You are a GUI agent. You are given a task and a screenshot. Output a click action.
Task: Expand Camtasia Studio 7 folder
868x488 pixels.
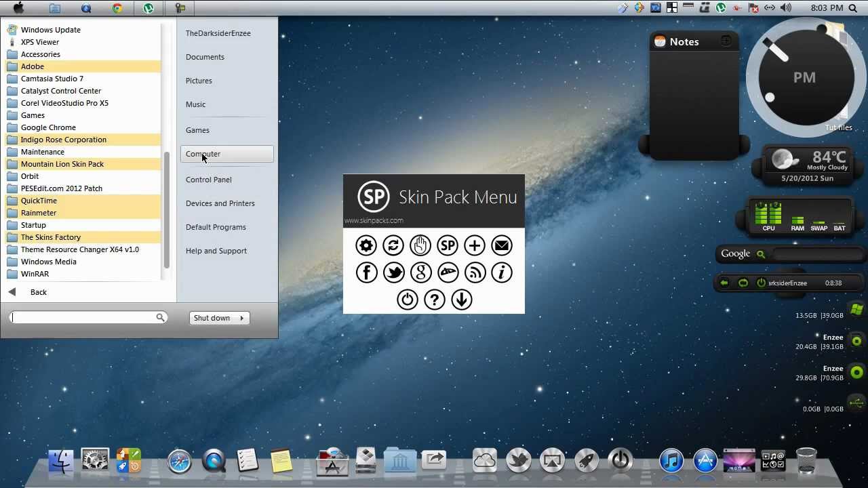83,79
